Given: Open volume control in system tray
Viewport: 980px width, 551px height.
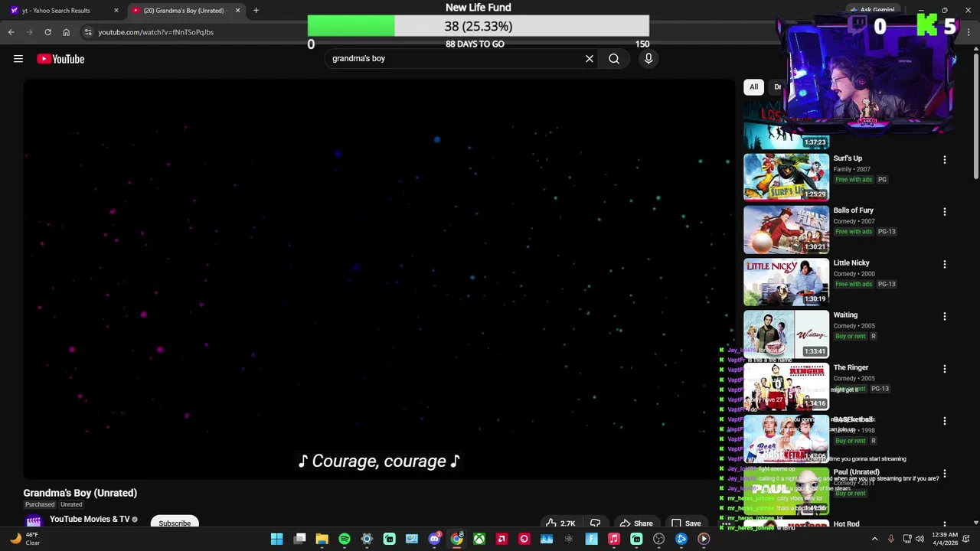Looking at the screenshot, I should [x=920, y=539].
